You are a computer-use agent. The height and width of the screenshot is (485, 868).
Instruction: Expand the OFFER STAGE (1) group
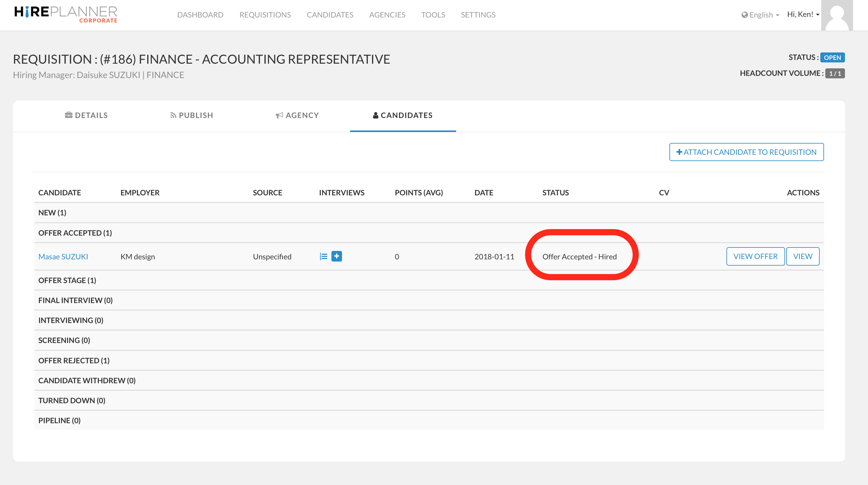(67, 280)
